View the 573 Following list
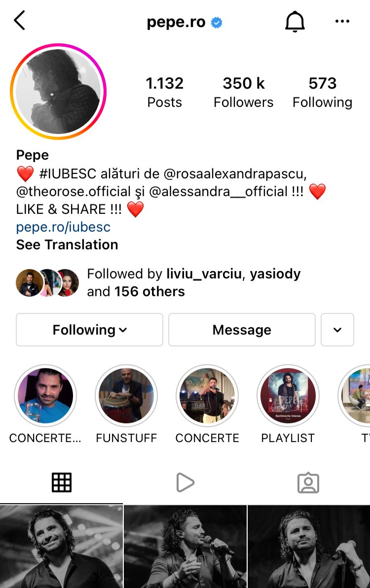Viewport: 370px width, 588px height. (322, 92)
